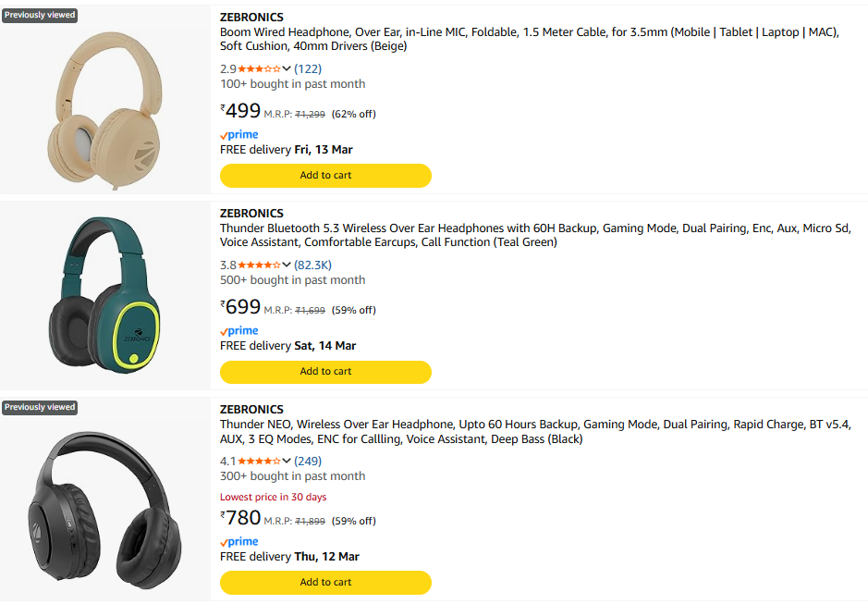Screen dimensions: 868x604
Task: Open the 82.3K reviews link
Action: point(312,265)
